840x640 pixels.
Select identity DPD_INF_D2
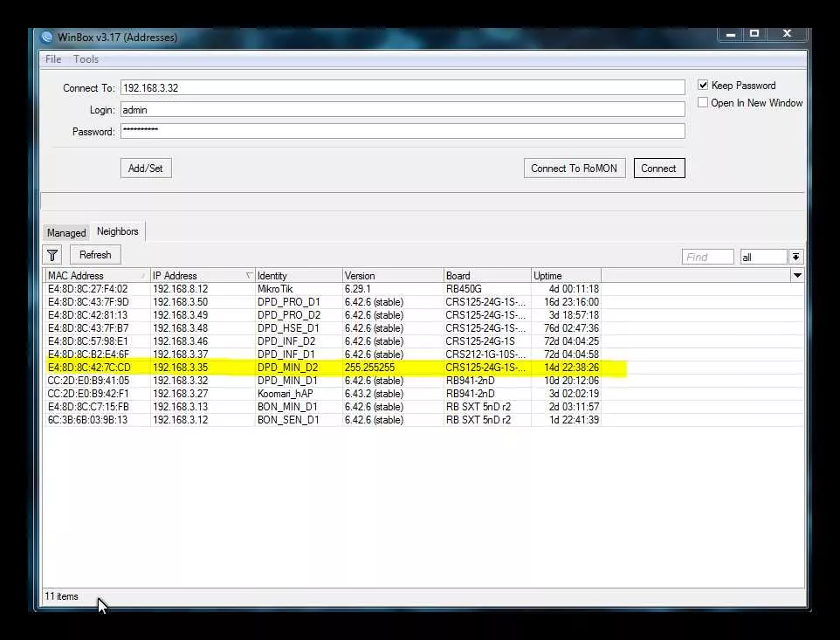click(286, 341)
